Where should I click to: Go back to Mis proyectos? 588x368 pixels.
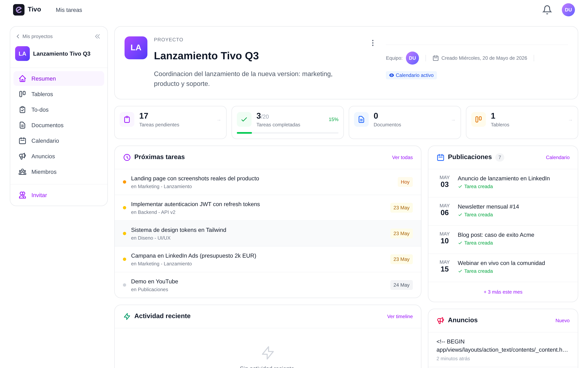[35, 37]
